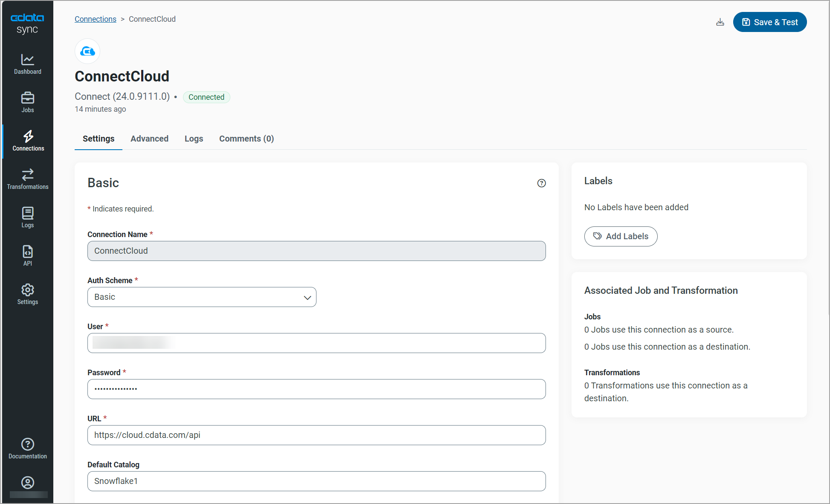This screenshot has height=504, width=830.
Task: Open the Jobs section
Action: tap(27, 101)
